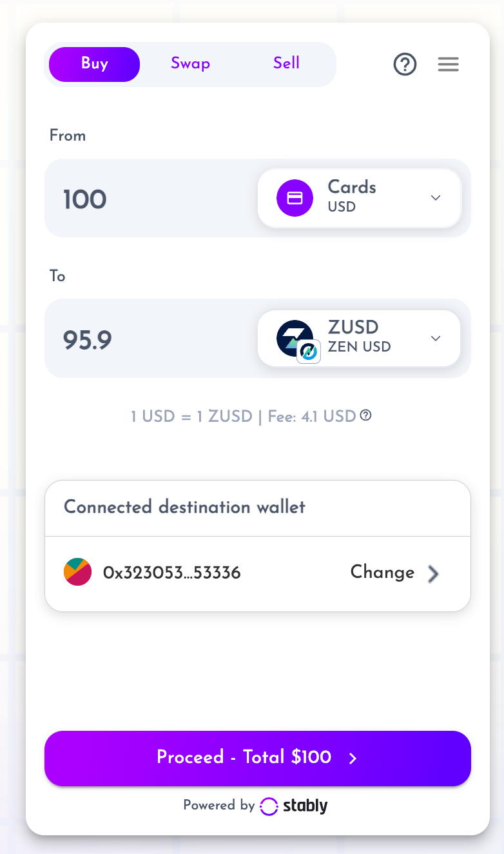Screen dimensions: 504x854
Task: Expand the Cards USD dropdown arrow
Action: pyautogui.click(x=436, y=198)
